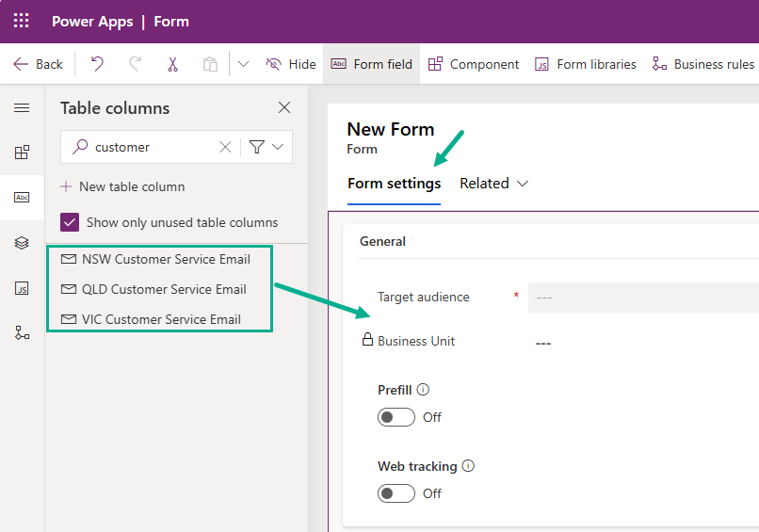Open the column filter dropdown
This screenshot has width=759, height=532.
266,147
